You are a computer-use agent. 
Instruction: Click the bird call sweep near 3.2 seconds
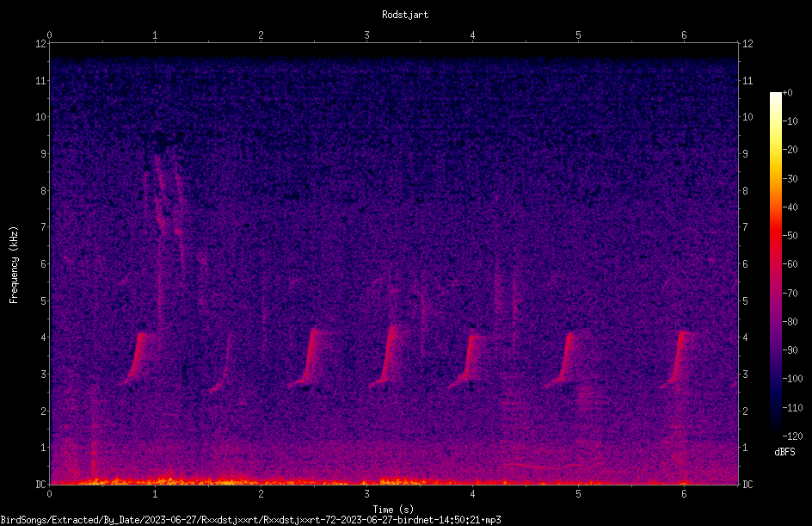(386, 356)
